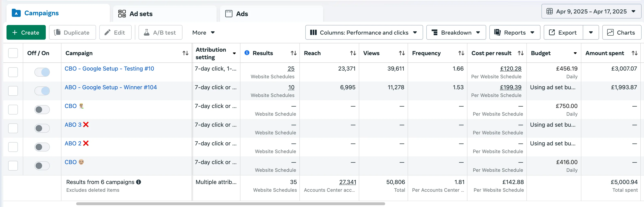The width and height of the screenshot is (644, 207).
Task: Click the 27,341 total reach value
Action: (347, 182)
